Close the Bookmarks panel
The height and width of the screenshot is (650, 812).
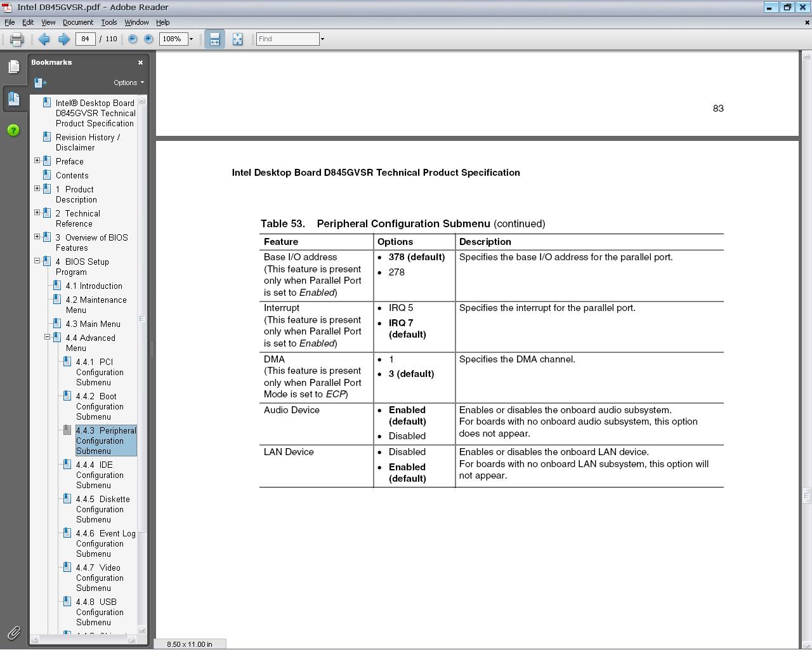click(140, 62)
